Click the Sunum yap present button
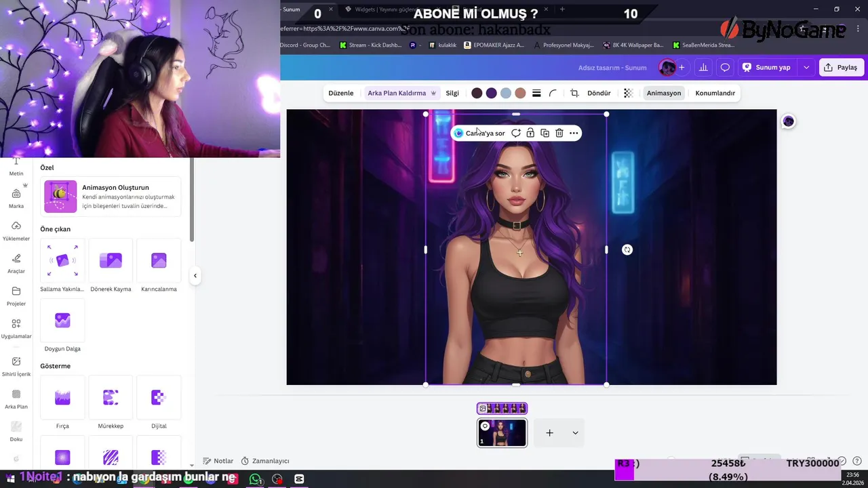The image size is (868, 488). click(x=767, y=67)
